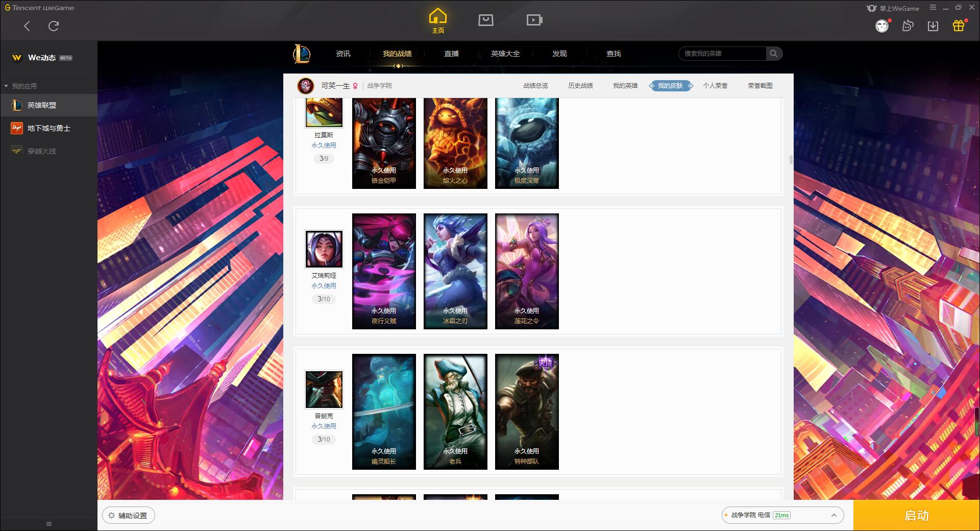Select 英雄联盟 in the sidebar
This screenshot has width=980, height=531.
tap(48, 105)
